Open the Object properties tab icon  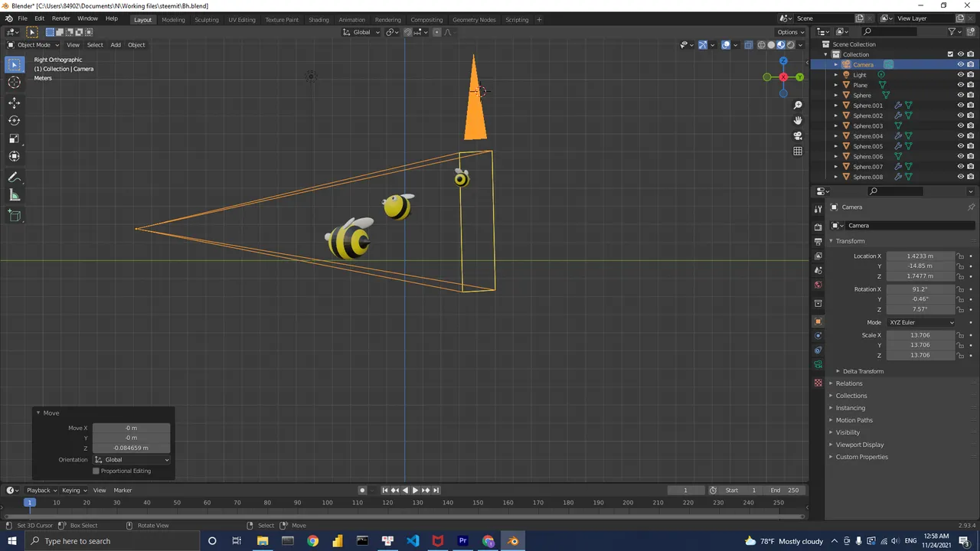click(x=818, y=321)
